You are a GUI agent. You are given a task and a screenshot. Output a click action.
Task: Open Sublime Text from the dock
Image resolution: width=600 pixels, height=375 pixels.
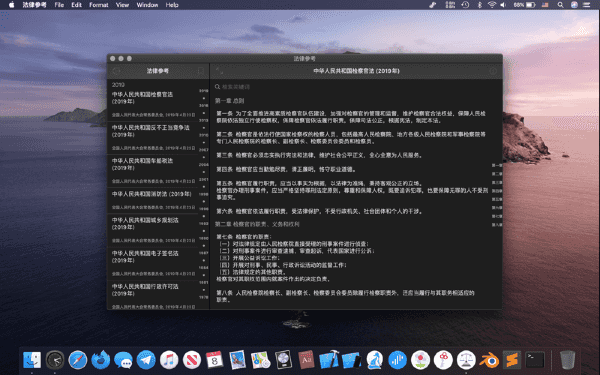click(x=512, y=360)
